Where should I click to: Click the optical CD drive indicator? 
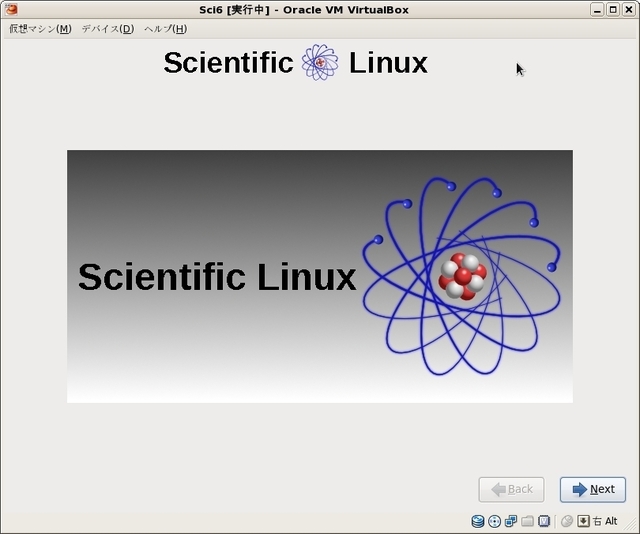point(494,521)
